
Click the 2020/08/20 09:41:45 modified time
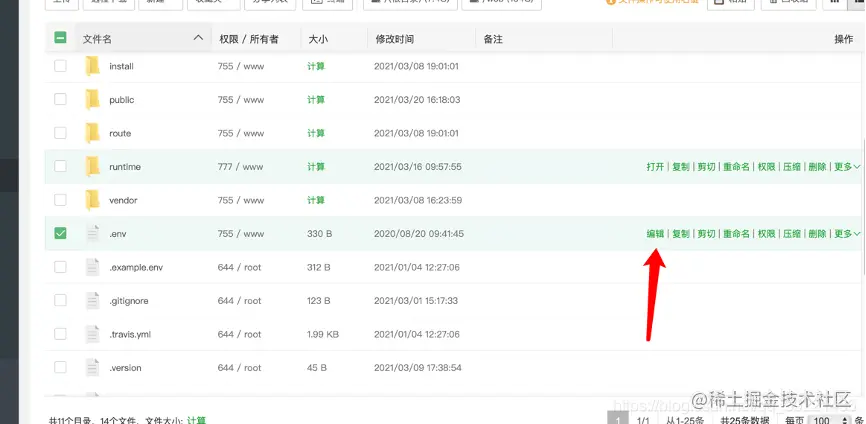point(419,234)
